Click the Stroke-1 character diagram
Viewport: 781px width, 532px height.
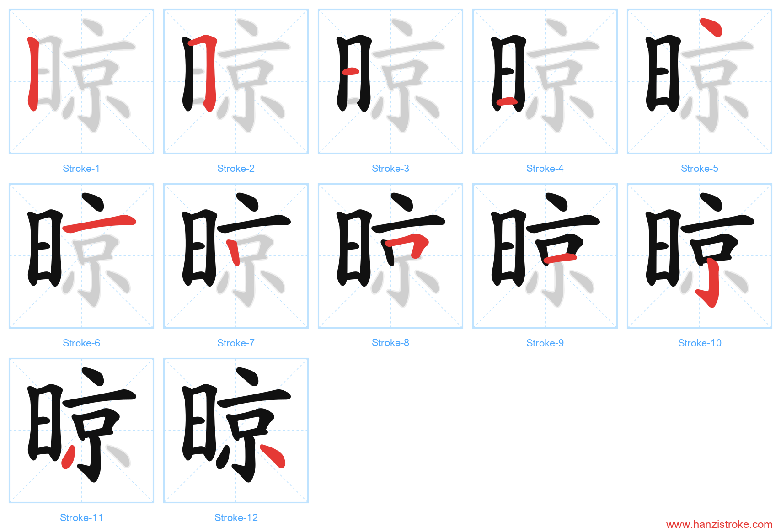pyautogui.click(x=81, y=81)
